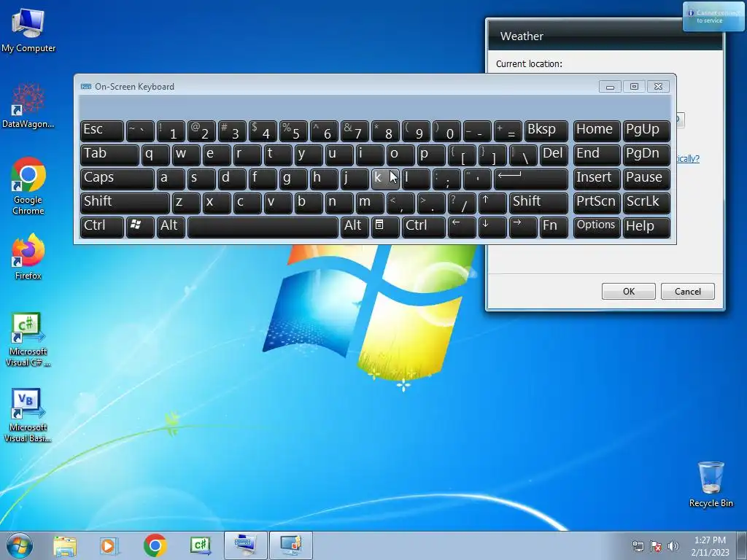Open the Recycle Bin
Screen dimensions: 747x560
pyautogui.click(x=711, y=484)
